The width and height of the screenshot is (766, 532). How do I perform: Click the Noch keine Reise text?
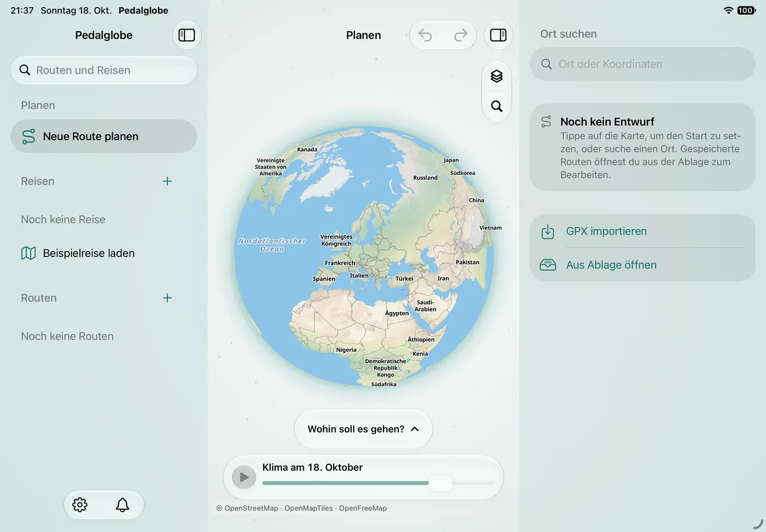63,219
